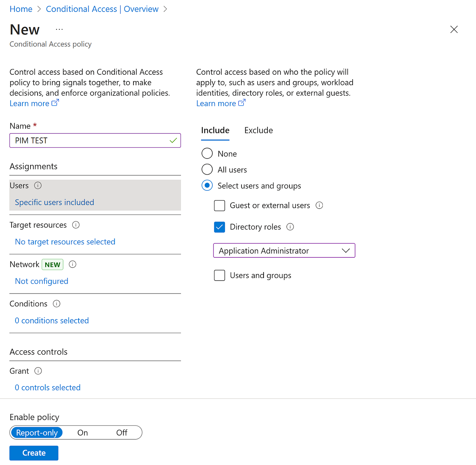476x465 pixels.
Task: Click the info icon beside Users
Action: point(38,186)
